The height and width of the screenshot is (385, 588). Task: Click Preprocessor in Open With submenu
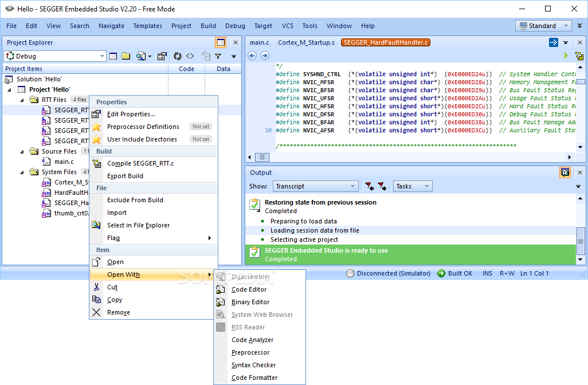260,352
